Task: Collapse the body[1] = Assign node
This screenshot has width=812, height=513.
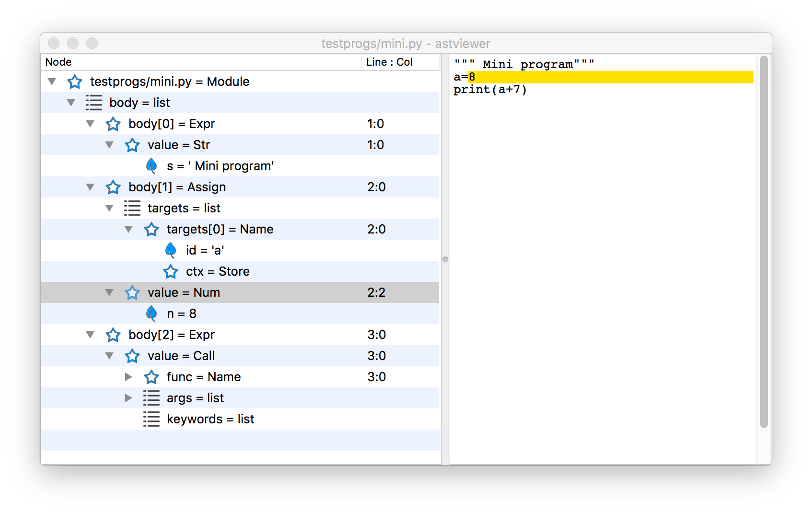Action: 90,187
